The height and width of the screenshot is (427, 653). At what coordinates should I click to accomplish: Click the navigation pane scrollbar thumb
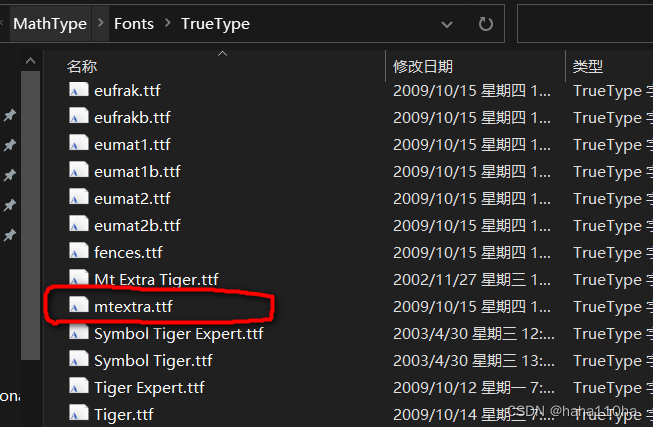(x=30, y=215)
